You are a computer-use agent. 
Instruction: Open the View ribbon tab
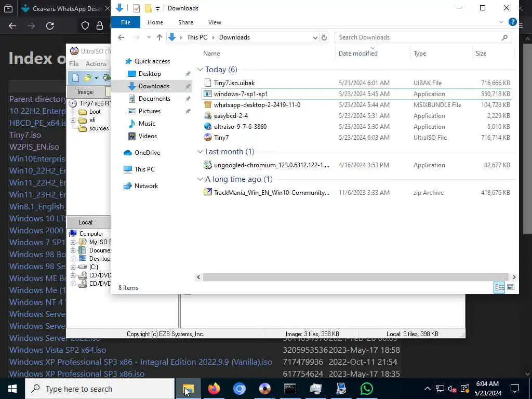[x=215, y=22]
